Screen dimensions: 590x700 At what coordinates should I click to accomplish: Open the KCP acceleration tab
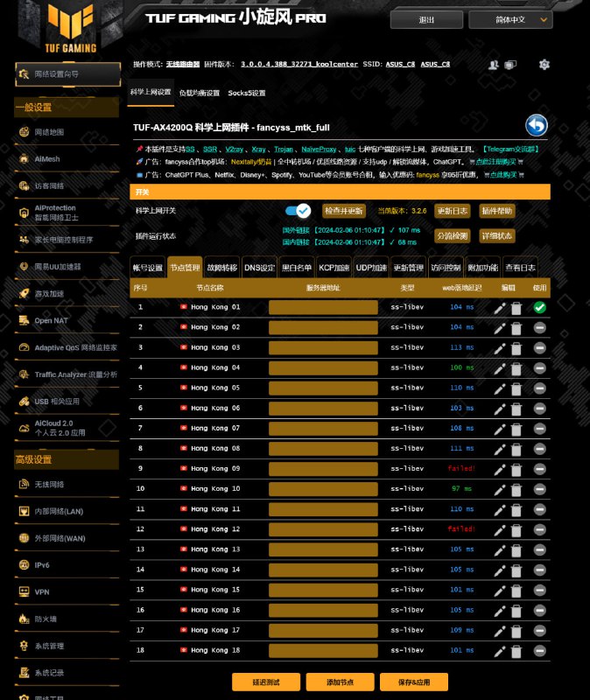click(334, 268)
